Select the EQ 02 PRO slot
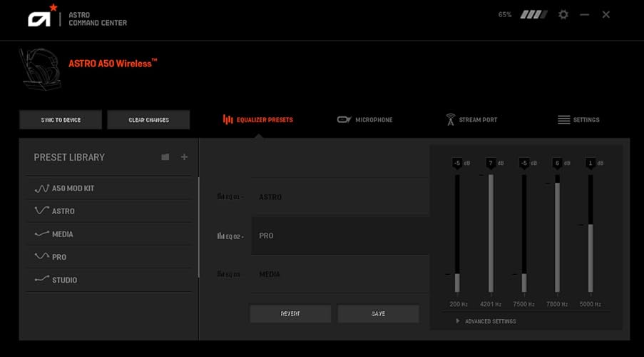The image size is (644, 357). click(x=340, y=236)
